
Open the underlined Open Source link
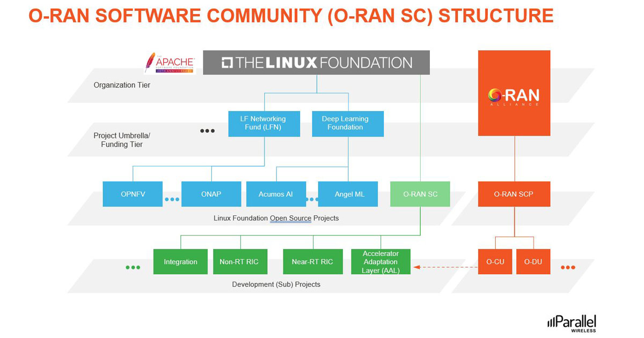coord(290,218)
